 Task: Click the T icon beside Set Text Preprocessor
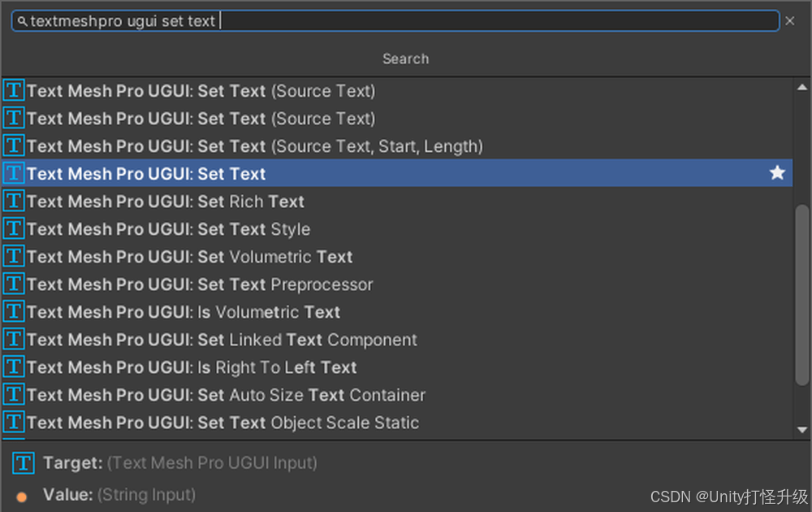pos(14,284)
